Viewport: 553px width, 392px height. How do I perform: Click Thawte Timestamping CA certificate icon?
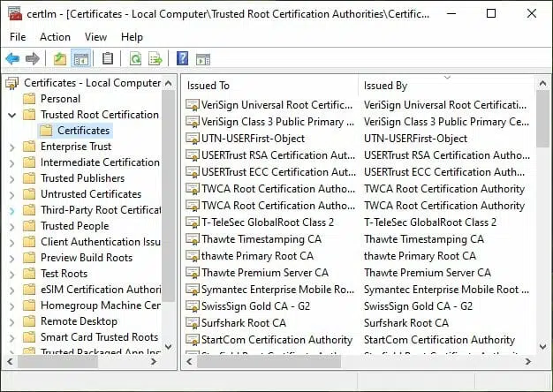click(x=193, y=239)
